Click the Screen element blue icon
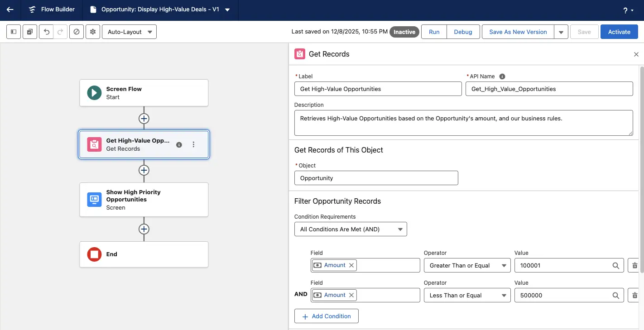This screenshot has height=330, width=644. pyautogui.click(x=94, y=199)
